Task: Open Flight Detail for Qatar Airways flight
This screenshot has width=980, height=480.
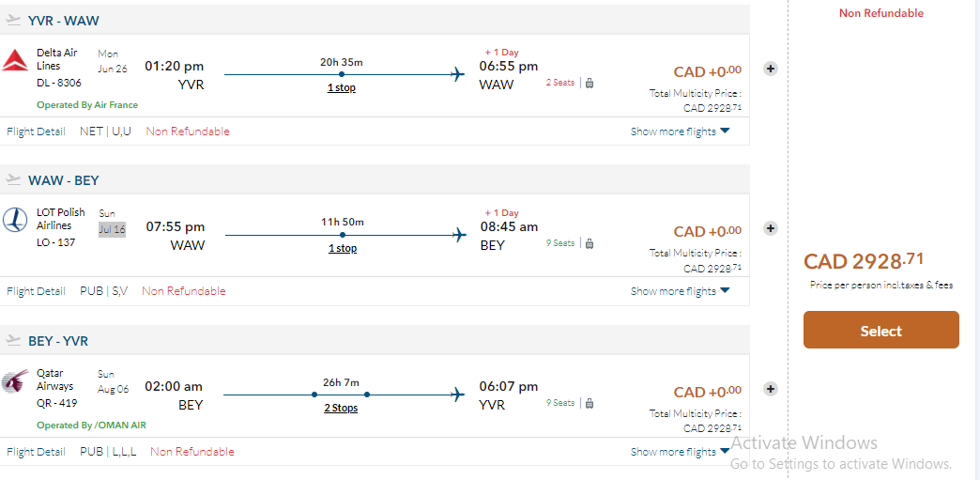Action: pyautogui.click(x=36, y=452)
